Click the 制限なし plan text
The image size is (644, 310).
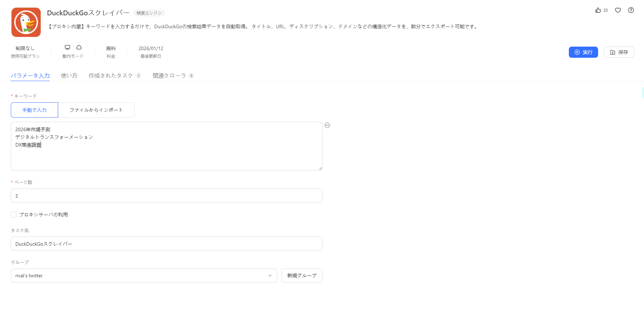(25, 48)
